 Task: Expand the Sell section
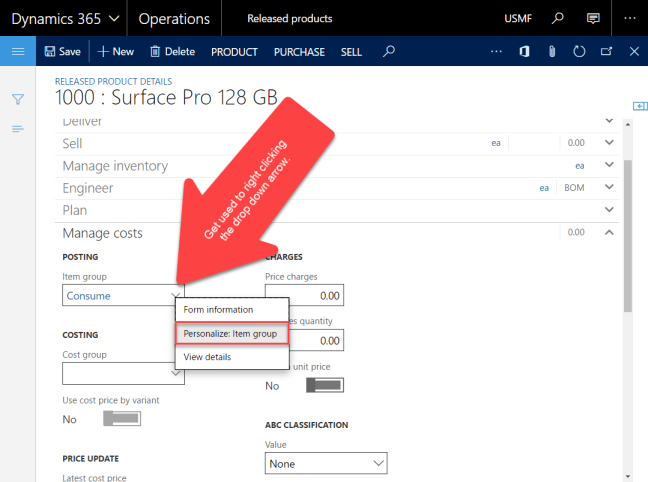tap(609, 143)
